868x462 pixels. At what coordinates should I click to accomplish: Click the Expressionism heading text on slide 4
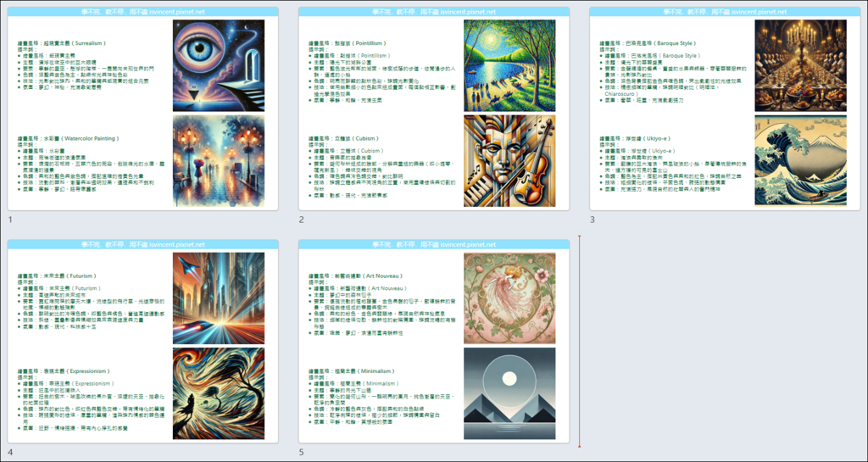[x=65, y=370]
